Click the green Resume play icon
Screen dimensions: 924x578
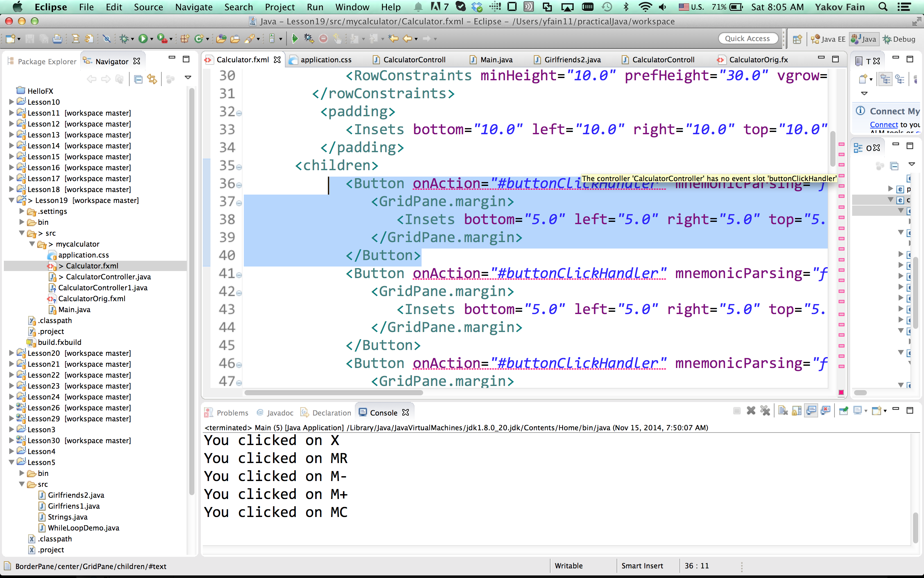(295, 39)
